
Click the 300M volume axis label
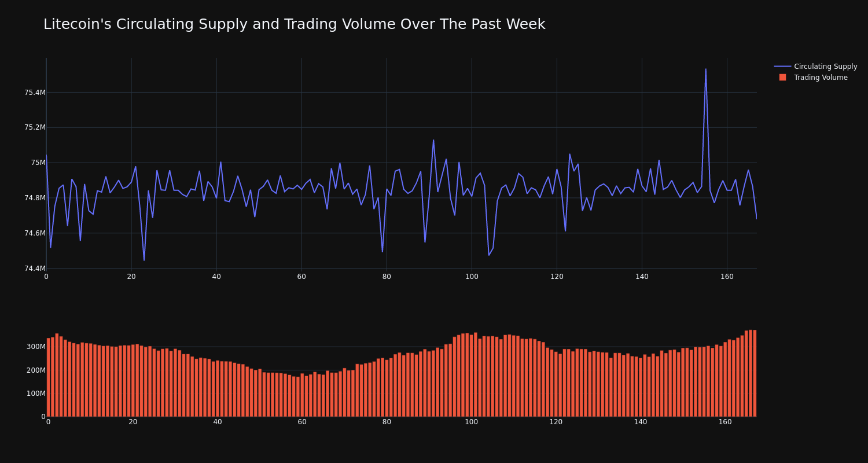click(35, 347)
